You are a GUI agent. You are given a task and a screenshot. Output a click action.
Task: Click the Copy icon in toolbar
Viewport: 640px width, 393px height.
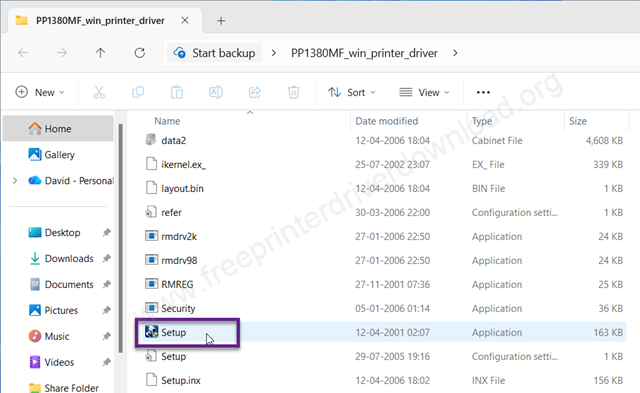coord(138,92)
